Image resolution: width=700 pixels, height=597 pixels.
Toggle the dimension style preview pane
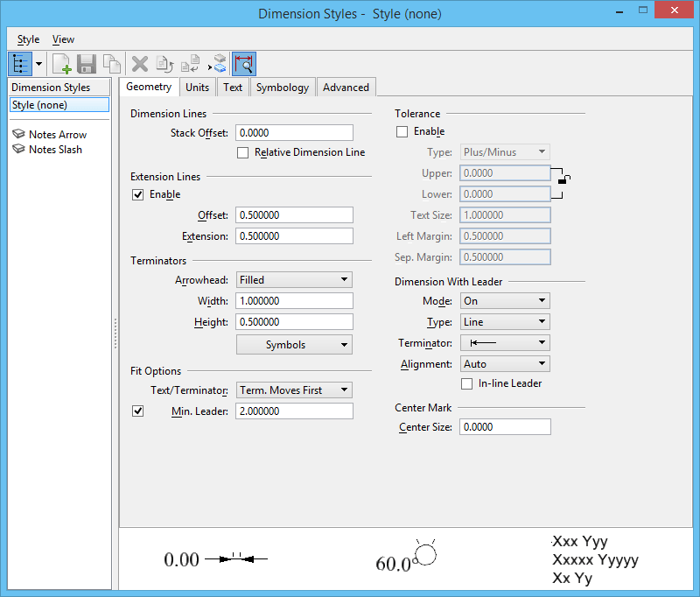click(x=244, y=63)
